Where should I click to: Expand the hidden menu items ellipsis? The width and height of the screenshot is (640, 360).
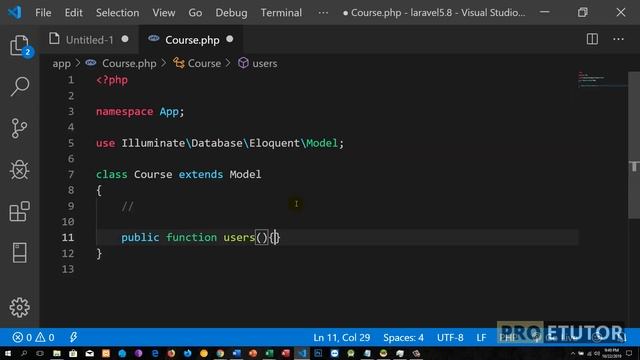(323, 13)
